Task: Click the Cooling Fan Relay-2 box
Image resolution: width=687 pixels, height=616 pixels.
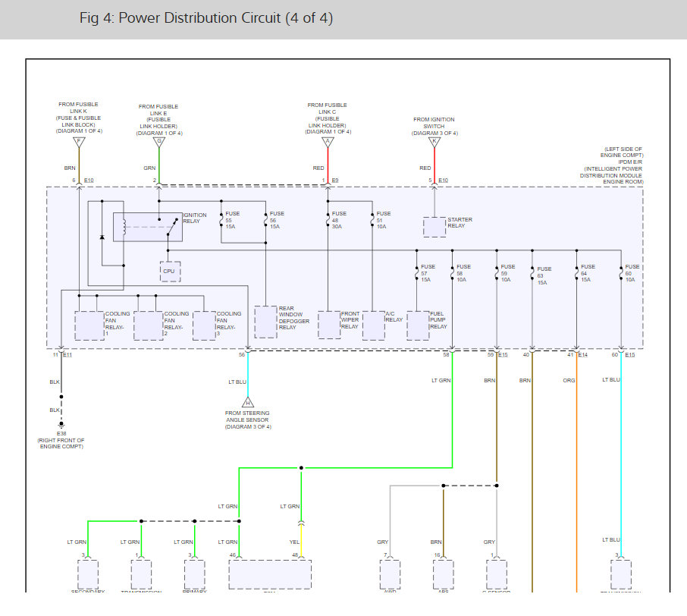Action: pyautogui.click(x=149, y=325)
